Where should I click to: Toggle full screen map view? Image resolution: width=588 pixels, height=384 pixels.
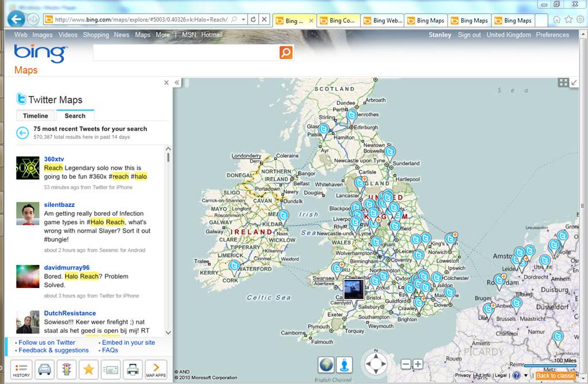tap(563, 83)
